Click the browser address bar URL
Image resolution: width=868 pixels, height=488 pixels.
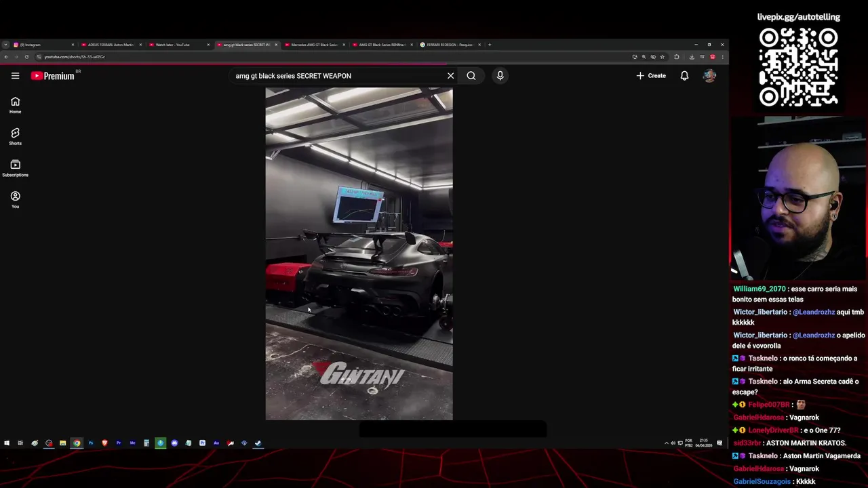[x=75, y=57]
